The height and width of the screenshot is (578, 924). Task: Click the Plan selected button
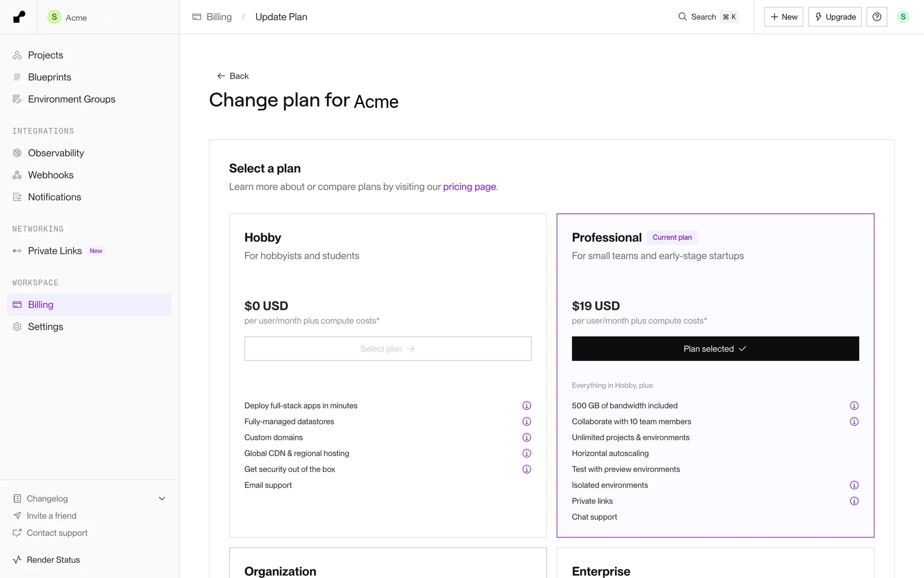click(x=715, y=349)
